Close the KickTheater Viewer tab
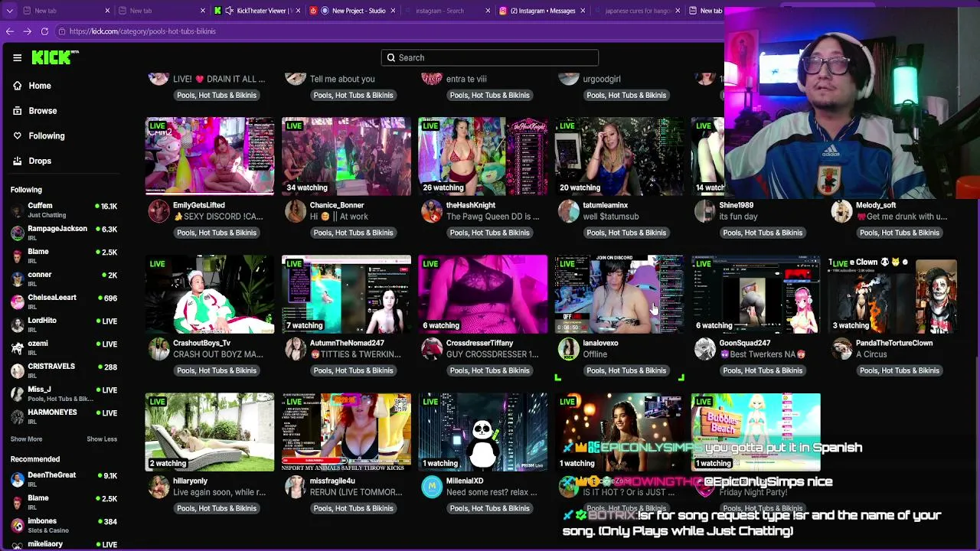 (298, 11)
